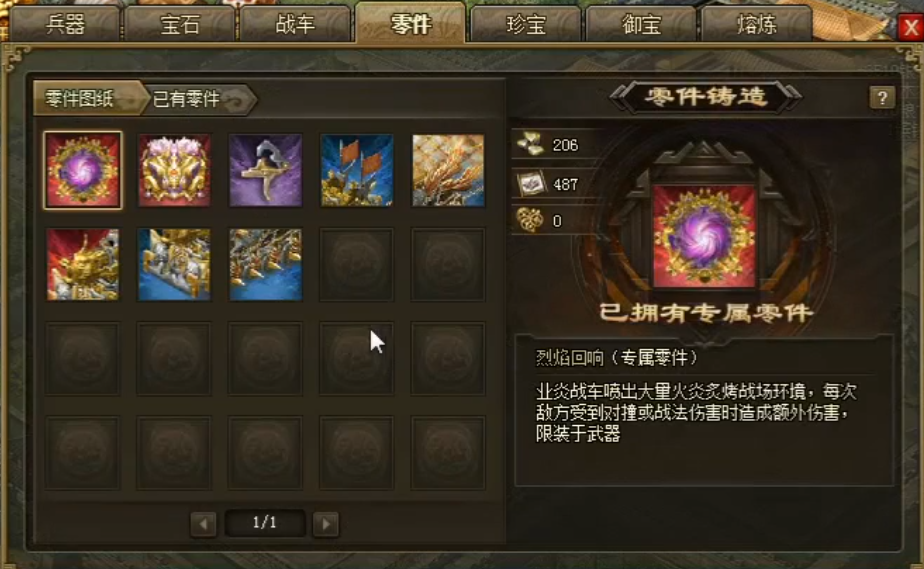Select the golden lotus beast part icon

coord(174,170)
